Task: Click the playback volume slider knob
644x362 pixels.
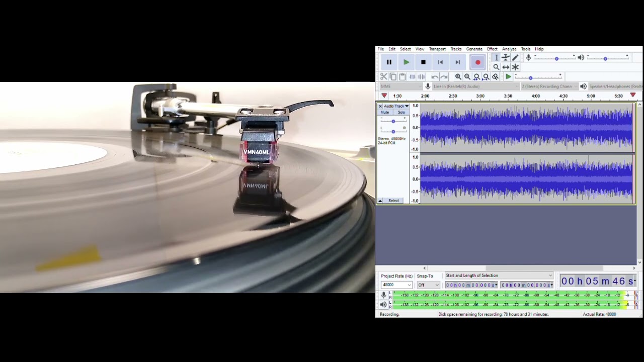Action: point(605,59)
